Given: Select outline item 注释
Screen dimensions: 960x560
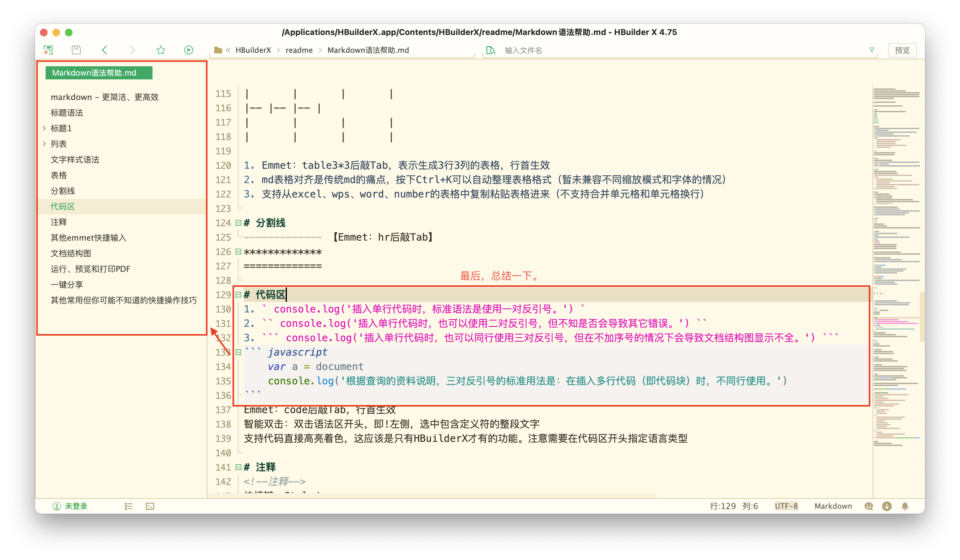Looking at the screenshot, I should click(59, 222).
